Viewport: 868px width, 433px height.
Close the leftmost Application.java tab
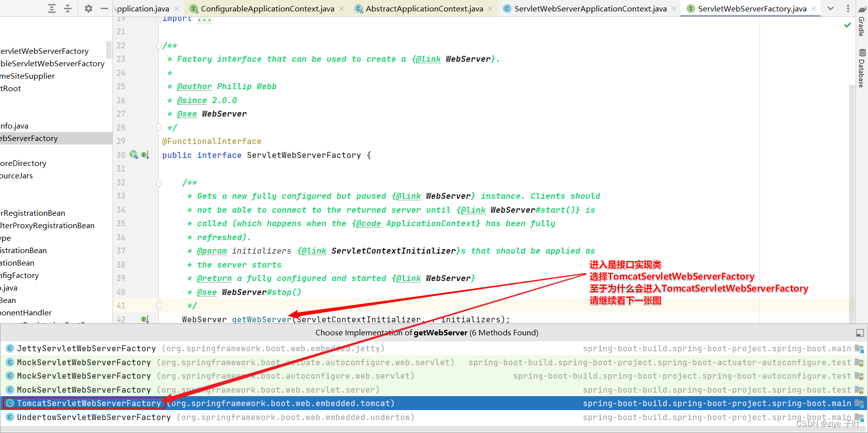pyautogui.click(x=176, y=8)
